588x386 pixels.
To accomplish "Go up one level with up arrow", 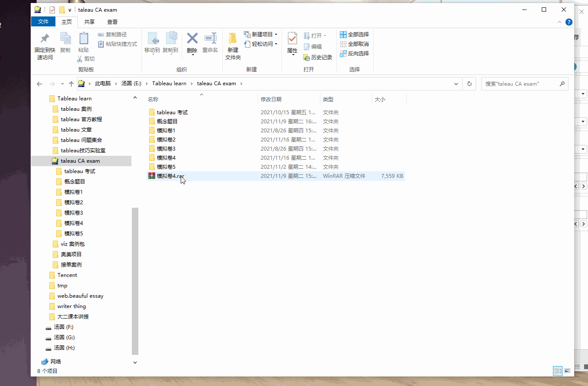I will [x=71, y=84].
